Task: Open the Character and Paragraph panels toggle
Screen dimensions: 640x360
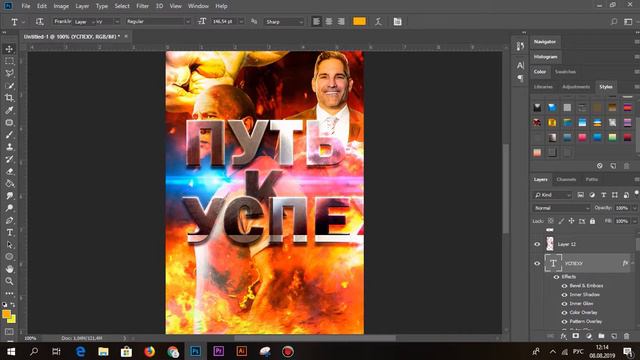Action: [397, 22]
